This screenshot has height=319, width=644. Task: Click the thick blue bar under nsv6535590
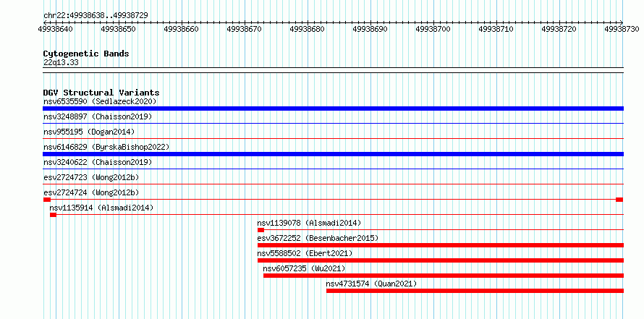(x=333, y=109)
